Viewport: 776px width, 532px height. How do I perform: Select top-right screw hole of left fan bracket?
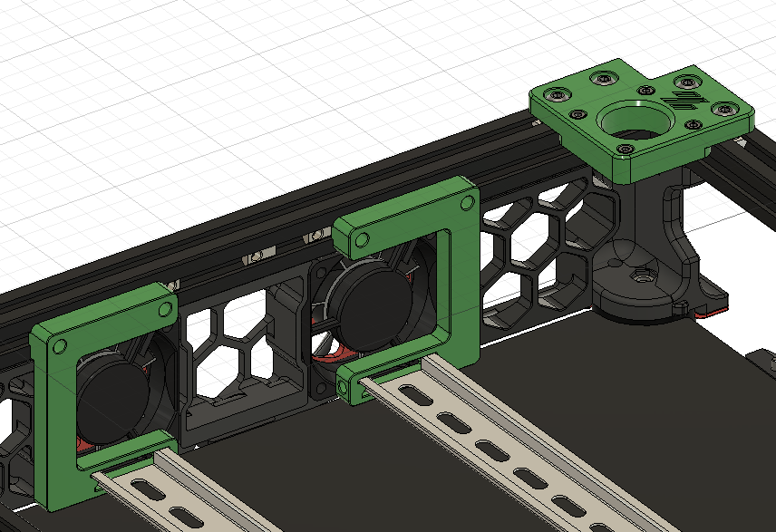click(x=165, y=309)
